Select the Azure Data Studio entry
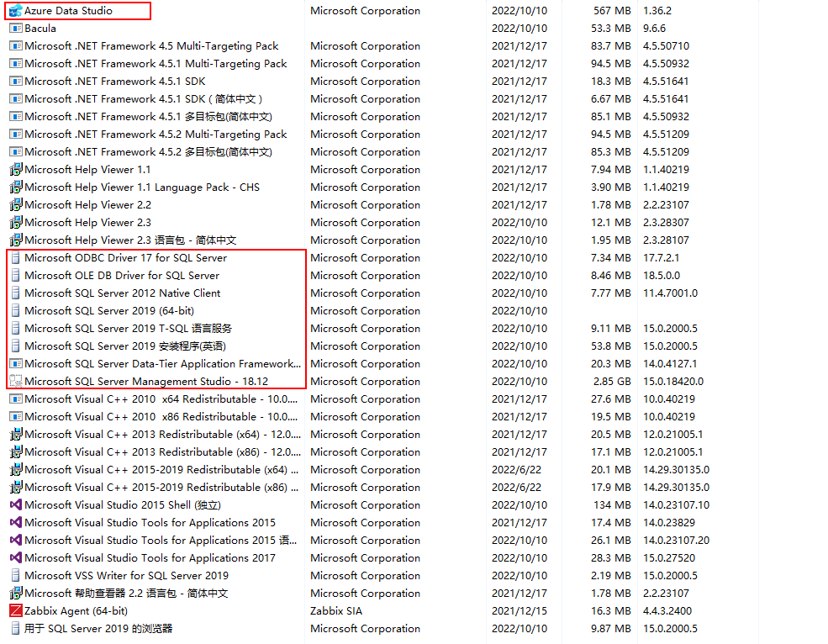Image resolution: width=828 pixels, height=644 pixels. click(68, 11)
